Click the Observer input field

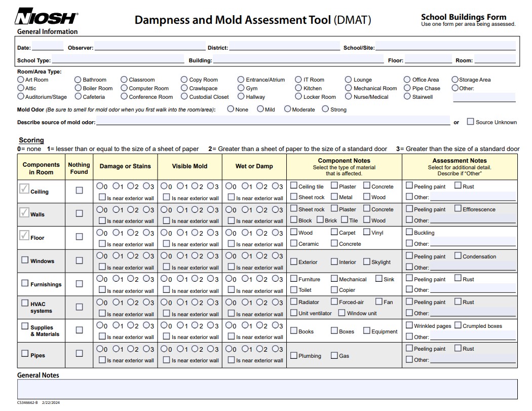click(x=150, y=46)
